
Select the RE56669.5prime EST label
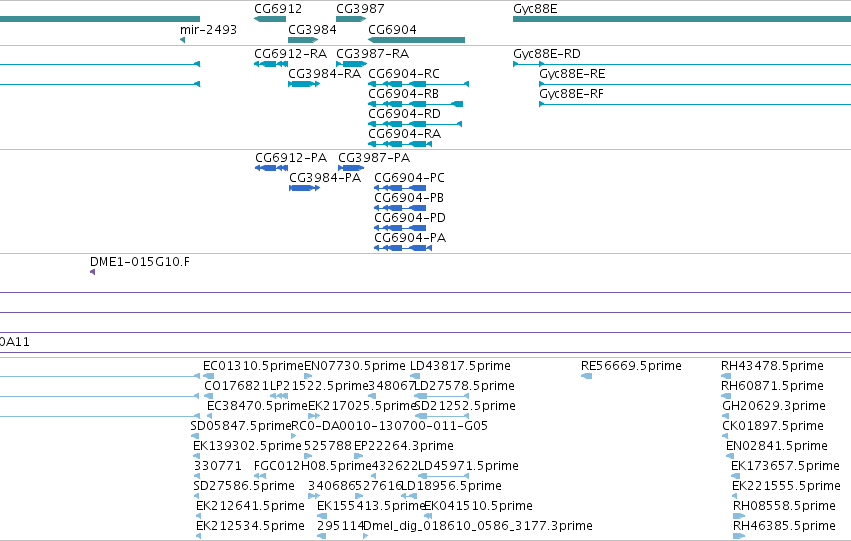631,366
